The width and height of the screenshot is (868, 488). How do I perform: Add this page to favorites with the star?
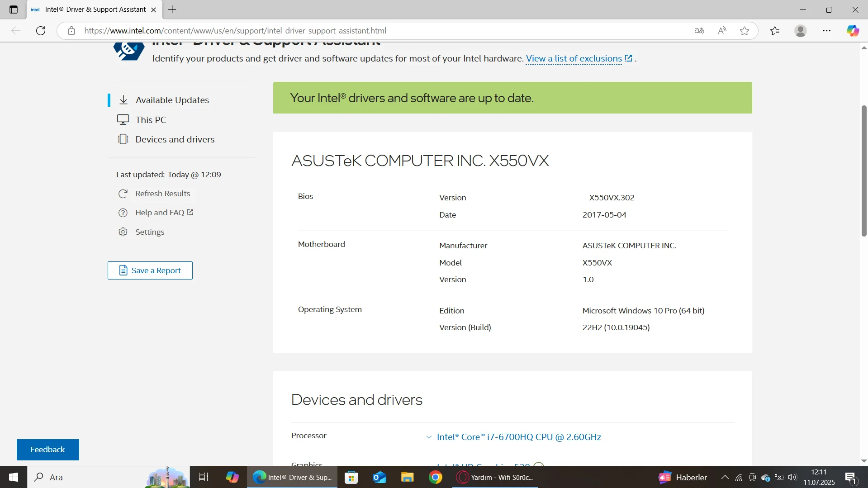click(x=745, y=31)
